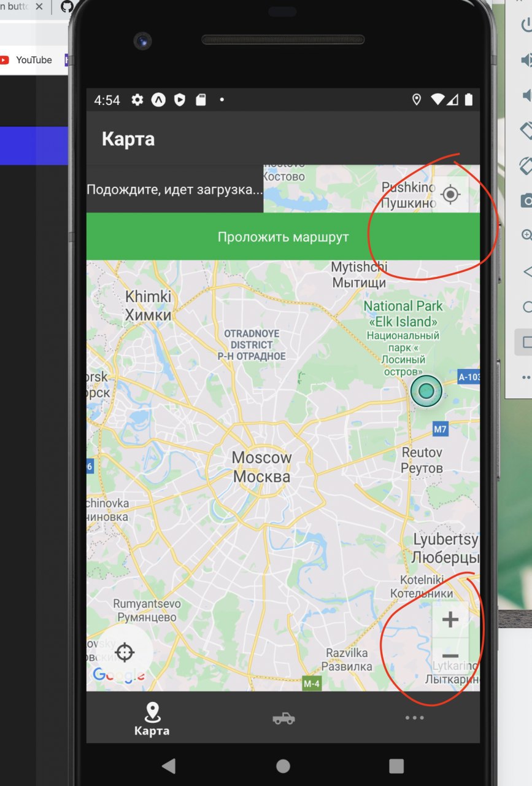This screenshot has height=786, width=532.
Task: Tap the battery icon in status bar
Action: (469, 99)
